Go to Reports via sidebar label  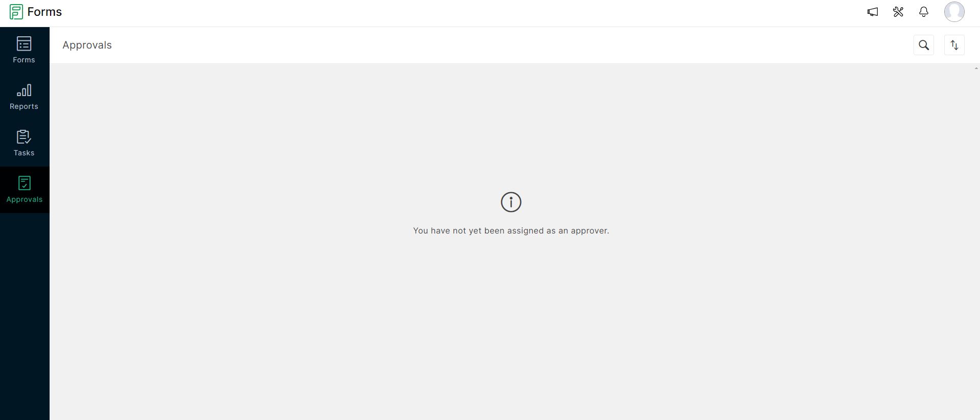pos(24,106)
